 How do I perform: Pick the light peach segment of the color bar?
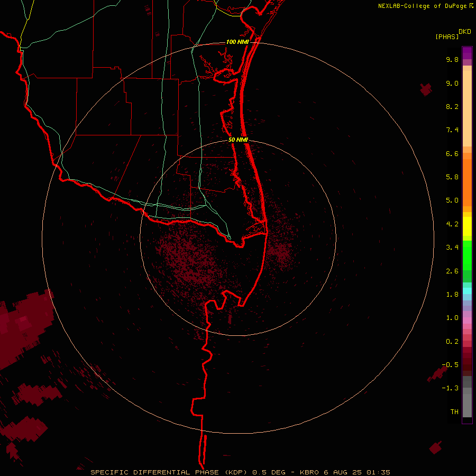467,108
